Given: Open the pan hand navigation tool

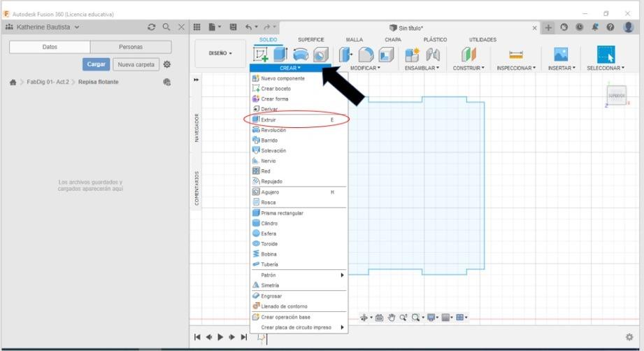Looking at the screenshot, I should pos(392,317).
